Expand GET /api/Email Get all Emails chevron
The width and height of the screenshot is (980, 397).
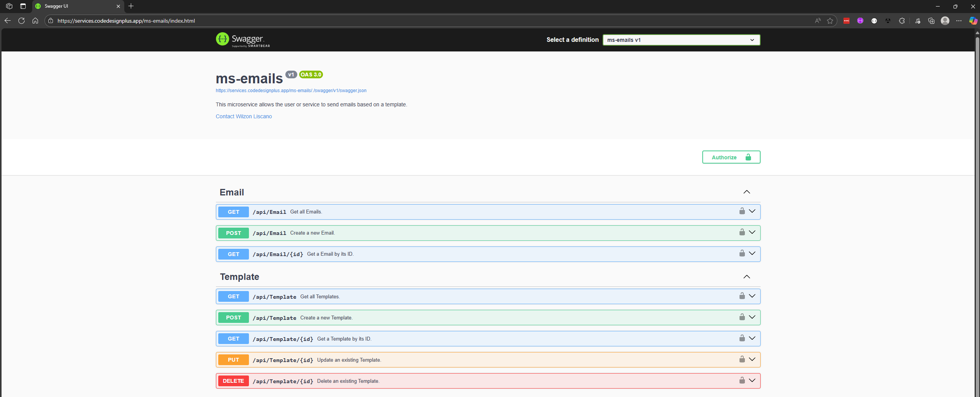(x=752, y=211)
